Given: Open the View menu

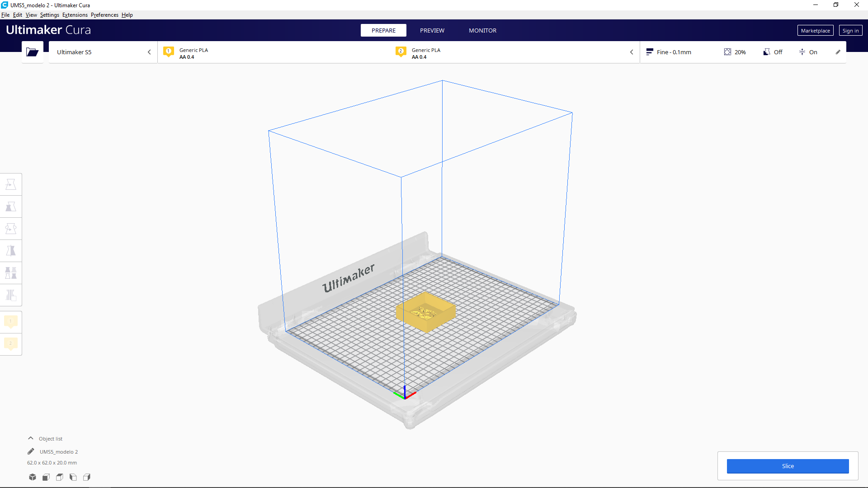Looking at the screenshot, I should 31,15.
